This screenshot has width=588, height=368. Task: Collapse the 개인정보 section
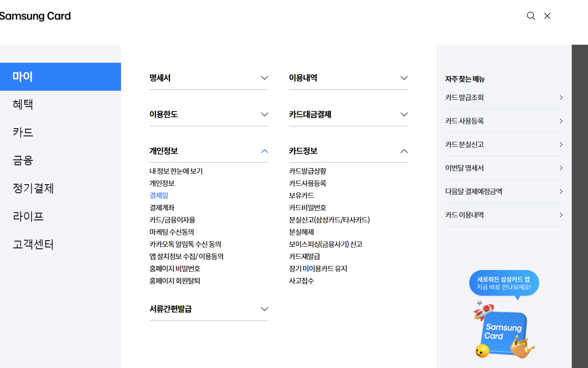click(x=265, y=151)
